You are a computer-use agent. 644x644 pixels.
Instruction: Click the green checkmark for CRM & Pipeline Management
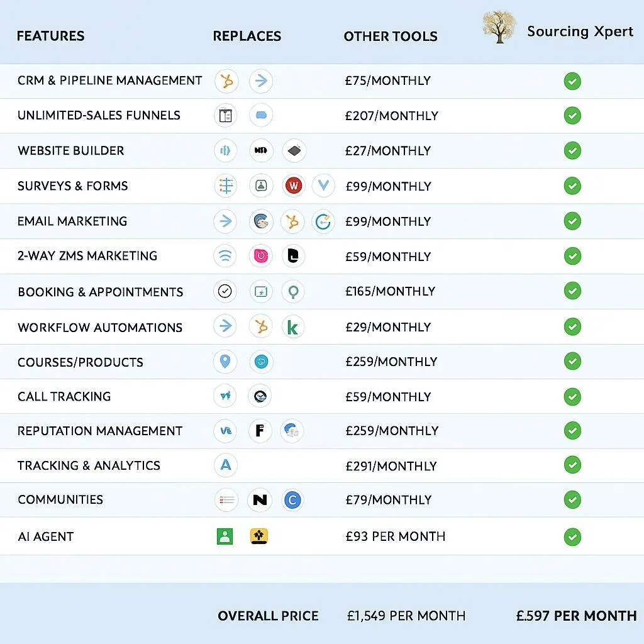pos(572,81)
